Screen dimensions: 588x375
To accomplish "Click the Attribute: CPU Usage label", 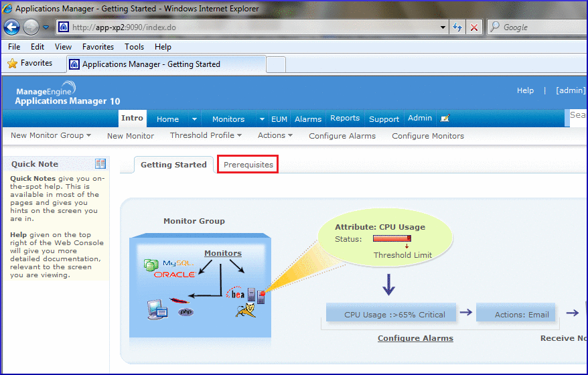I will pos(380,227).
